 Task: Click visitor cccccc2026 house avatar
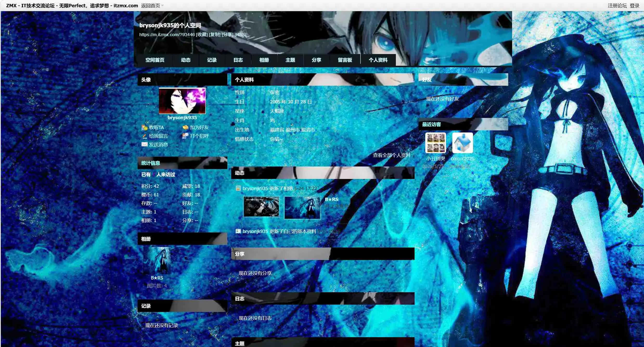point(462,143)
